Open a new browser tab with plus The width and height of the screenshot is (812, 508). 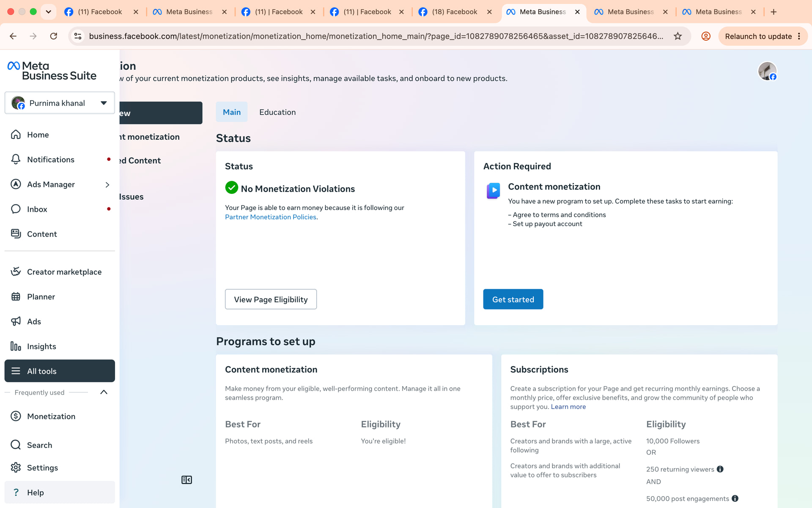(x=774, y=12)
